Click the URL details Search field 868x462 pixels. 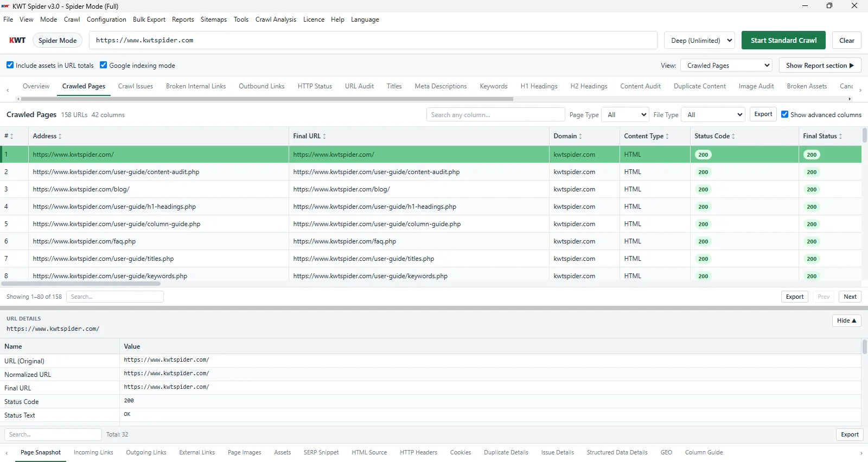53,434
